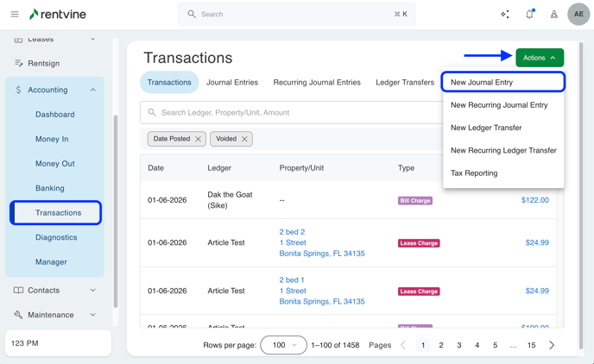The width and height of the screenshot is (594, 364).
Task: Select New Journal Entry from menu
Action: click(482, 83)
